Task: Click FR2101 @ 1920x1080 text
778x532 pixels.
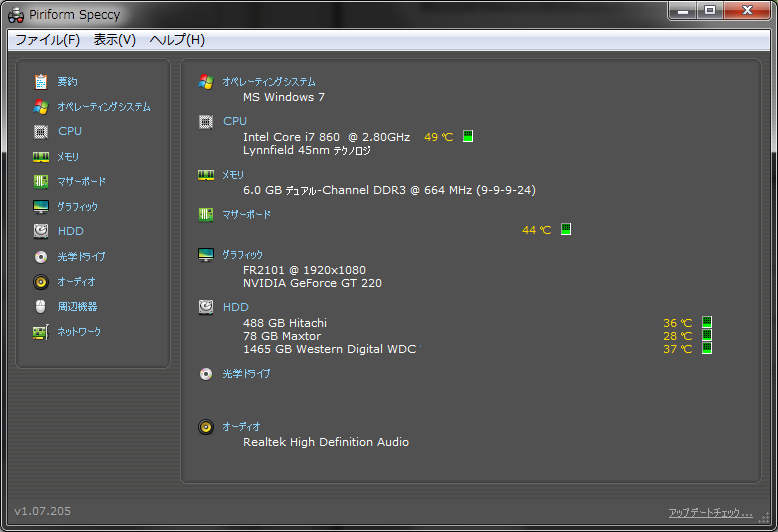Action: 304,270
